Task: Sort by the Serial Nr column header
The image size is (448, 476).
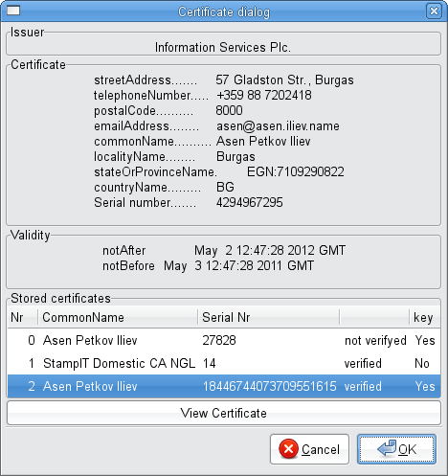Action: tap(268, 317)
